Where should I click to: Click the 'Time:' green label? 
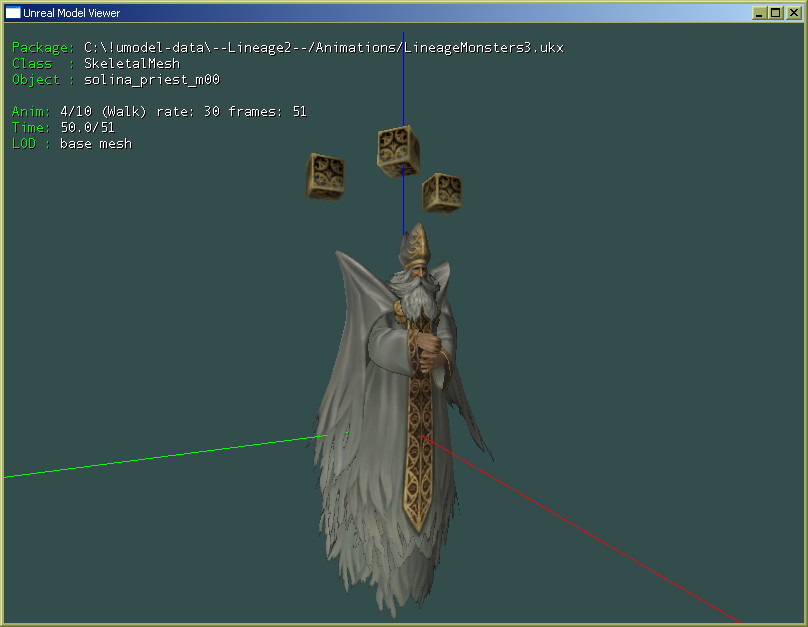[x=31, y=127]
